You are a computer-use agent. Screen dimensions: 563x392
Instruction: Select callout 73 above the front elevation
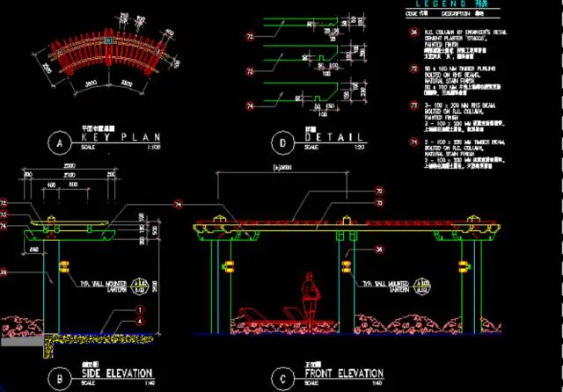[x=379, y=203]
